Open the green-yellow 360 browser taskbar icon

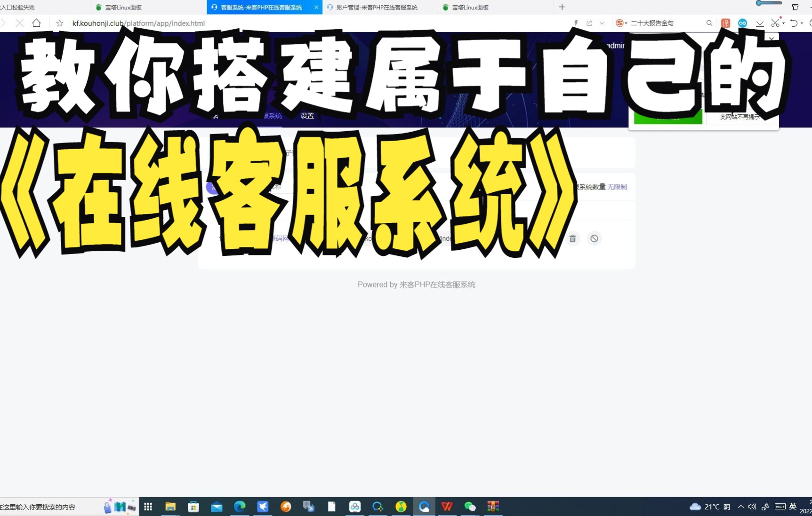pyautogui.click(x=401, y=507)
